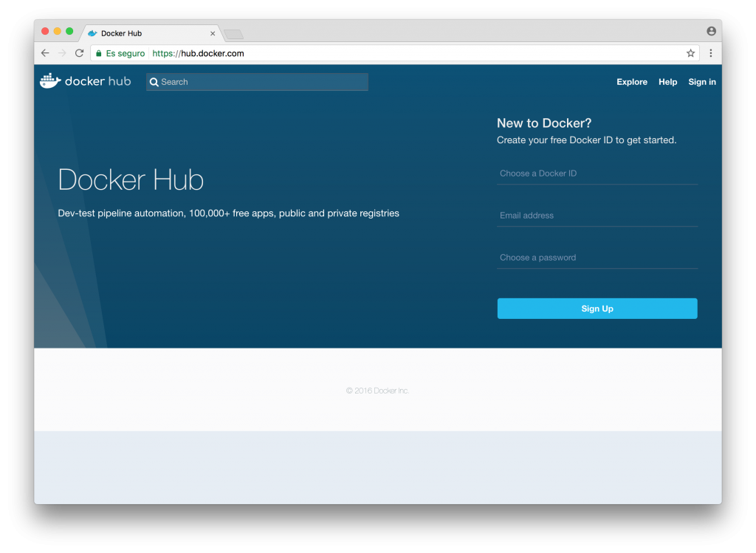Viewport: 756px width, 553px height.
Task: Click the large "Docker Hub" title
Action: pyautogui.click(x=131, y=180)
